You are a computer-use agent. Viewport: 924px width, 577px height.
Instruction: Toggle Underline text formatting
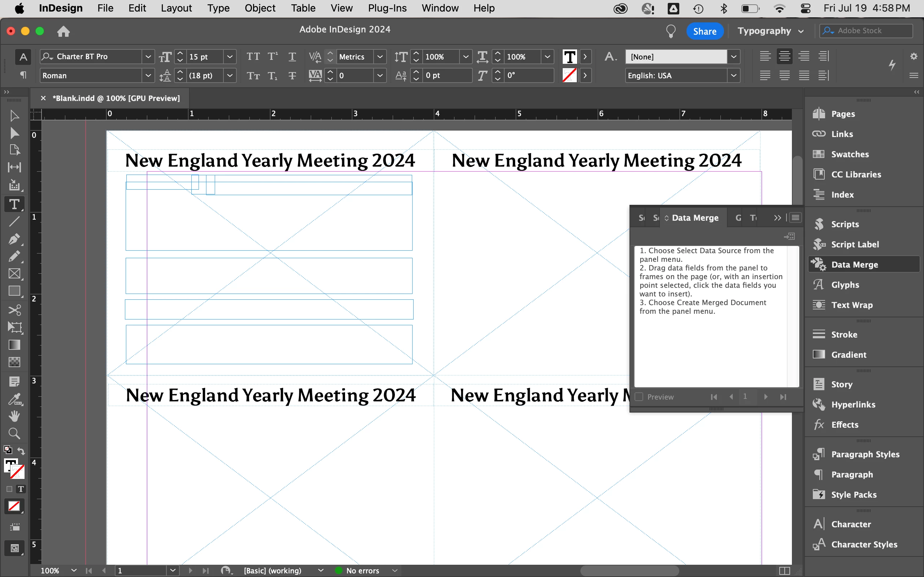pos(292,57)
